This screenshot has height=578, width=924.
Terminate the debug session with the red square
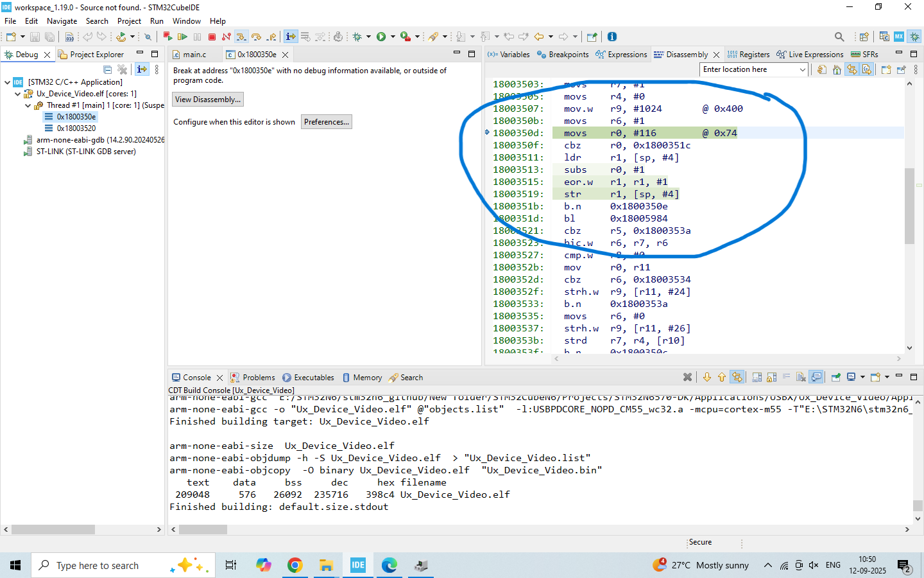point(212,37)
